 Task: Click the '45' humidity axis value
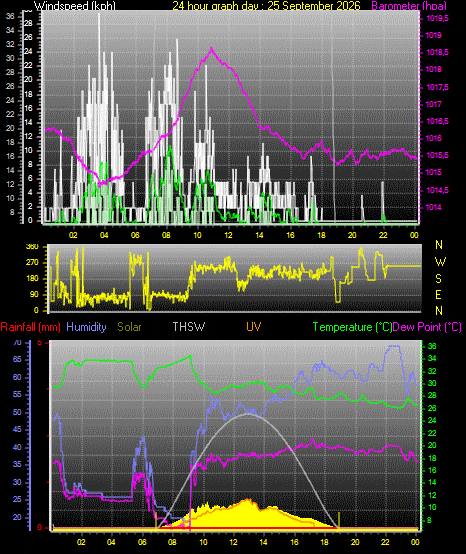point(17,430)
